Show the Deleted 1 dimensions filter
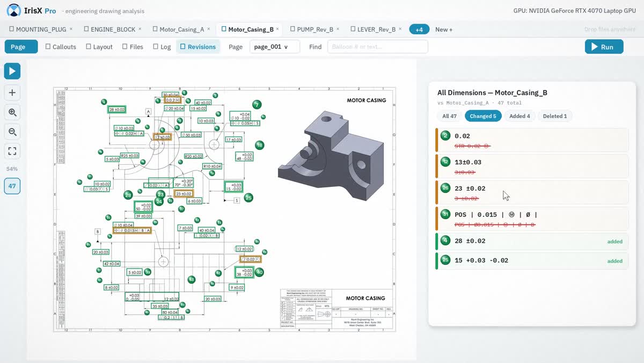The width and height of the screenshot is (644, 363). (x=555, y=116)
